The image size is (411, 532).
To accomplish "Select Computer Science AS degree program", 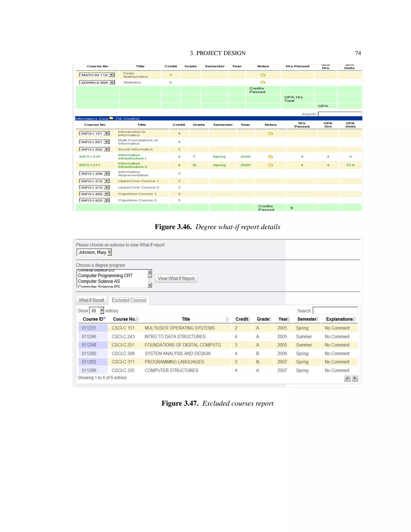I will [99, 281].
